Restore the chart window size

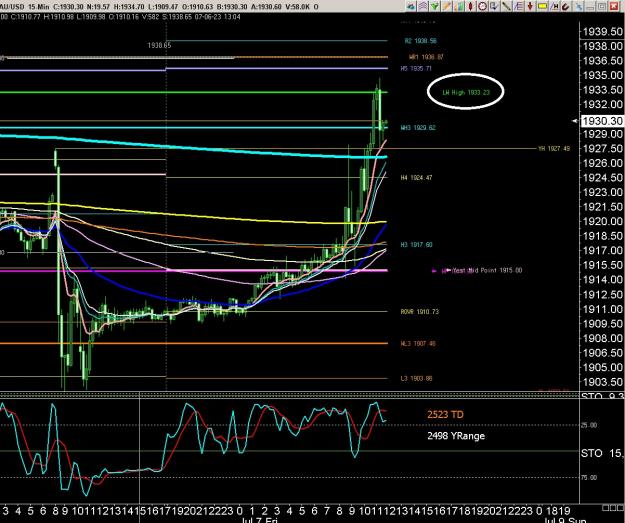click(x=602, y=6)
